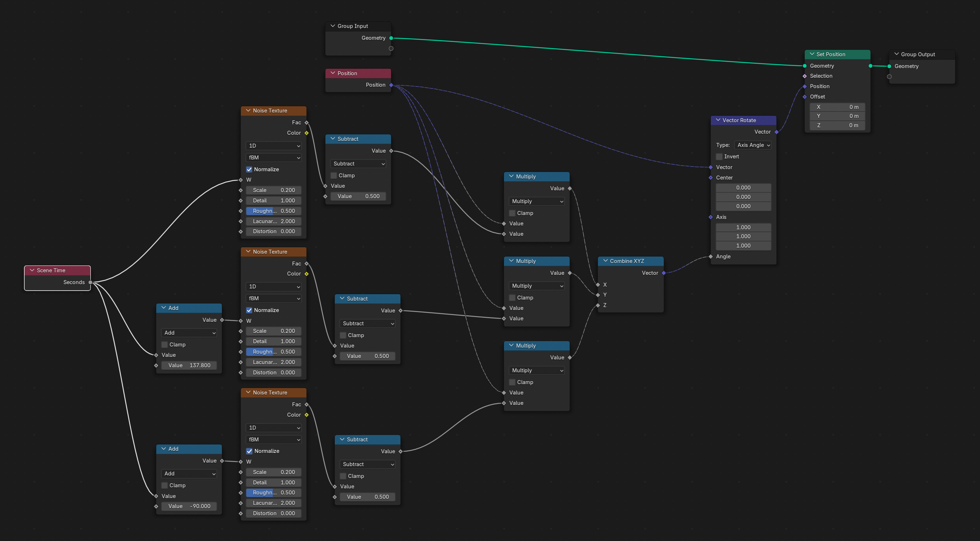The image size is (980, 541).
Task: Enable Clamp in the 137.800 Add node
Action: coord(164,345)
